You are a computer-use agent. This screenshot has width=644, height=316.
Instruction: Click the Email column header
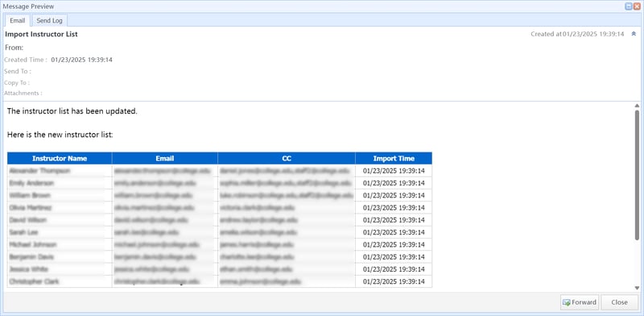[165, 159]
